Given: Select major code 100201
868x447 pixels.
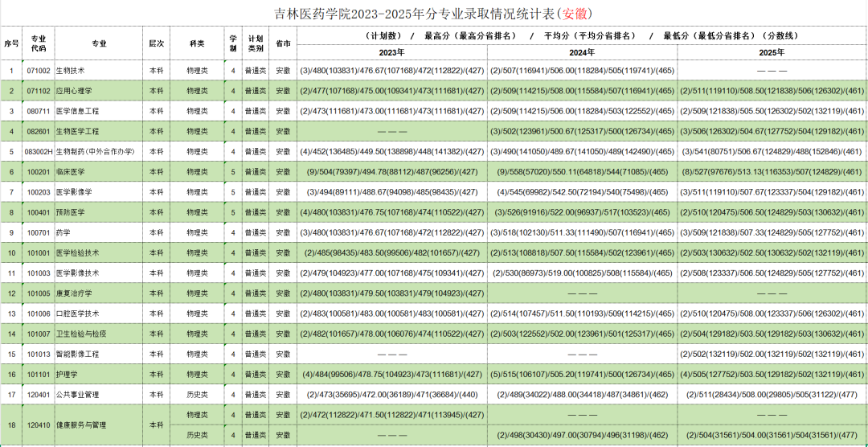Looking at the screenshot, I should 39,172.
